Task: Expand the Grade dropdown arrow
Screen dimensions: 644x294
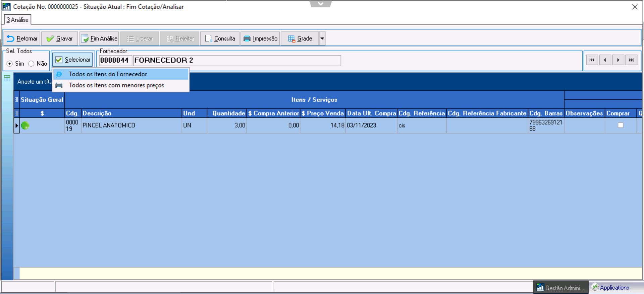Action: tap(322, 39)
